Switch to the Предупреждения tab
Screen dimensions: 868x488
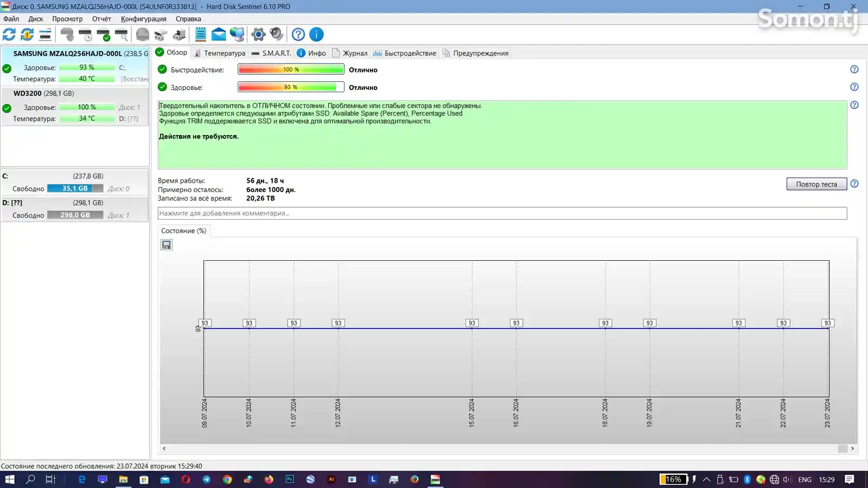476,53
